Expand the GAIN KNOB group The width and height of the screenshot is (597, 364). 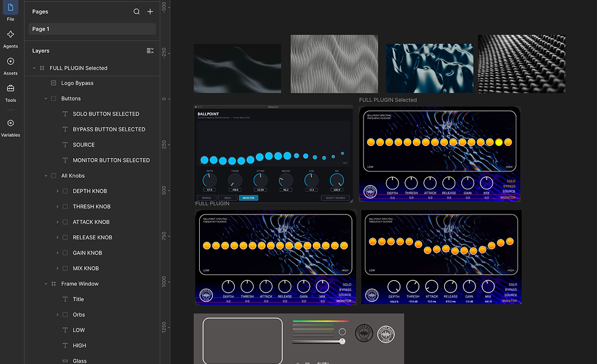pyautogui.click(x=57, y=253)
